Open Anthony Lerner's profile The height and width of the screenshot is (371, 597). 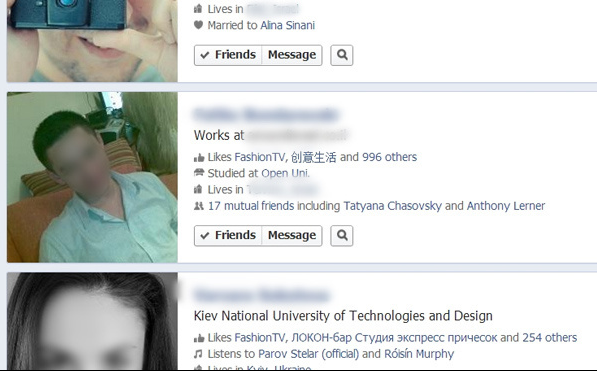(506, 206)
